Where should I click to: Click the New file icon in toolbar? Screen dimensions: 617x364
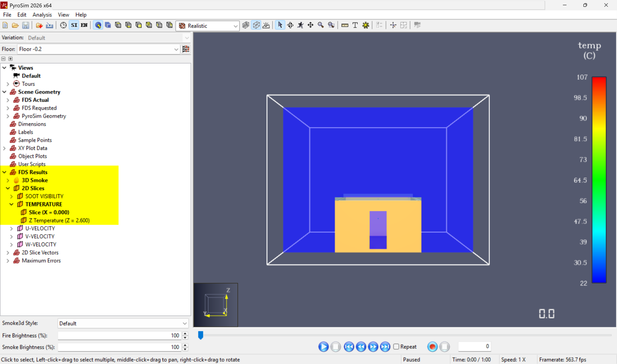(x=5, y=25)
